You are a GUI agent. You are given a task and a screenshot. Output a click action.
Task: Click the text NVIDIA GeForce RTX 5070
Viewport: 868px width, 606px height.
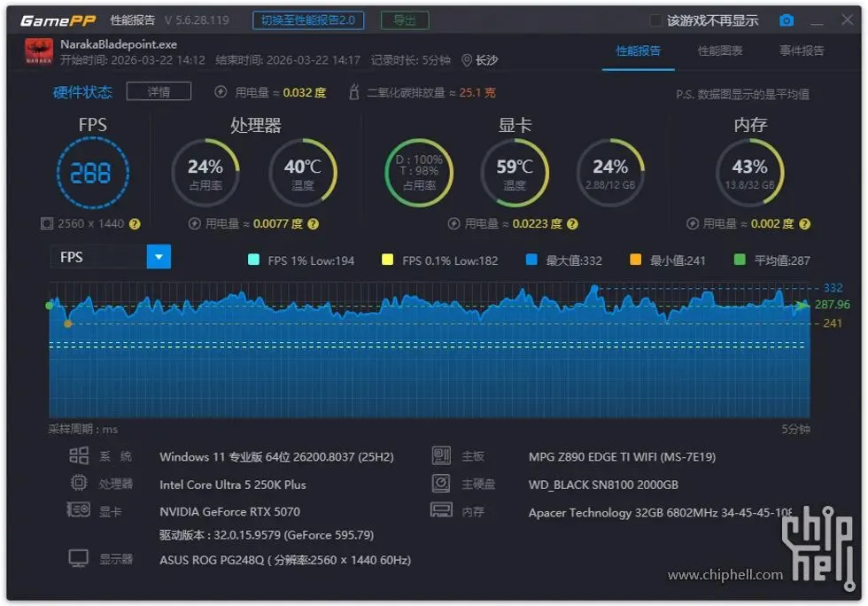(x=229, y=511)
